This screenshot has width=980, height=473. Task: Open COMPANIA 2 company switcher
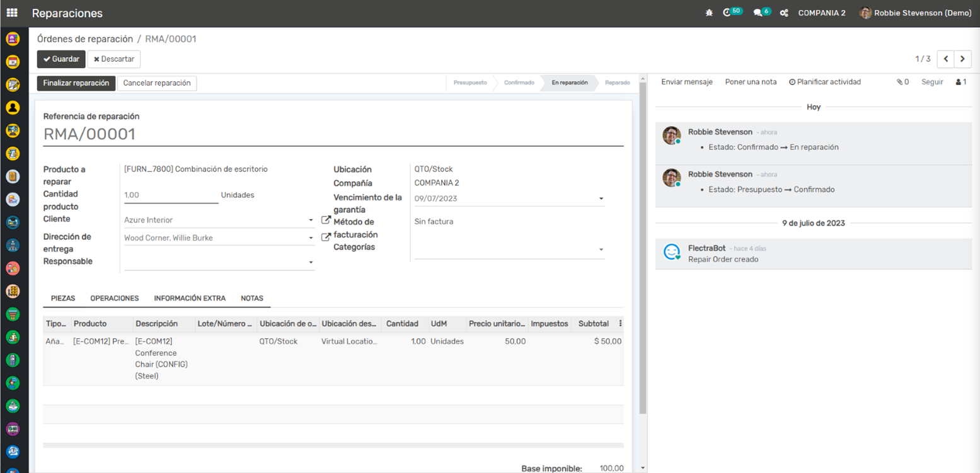pos(822,13)
